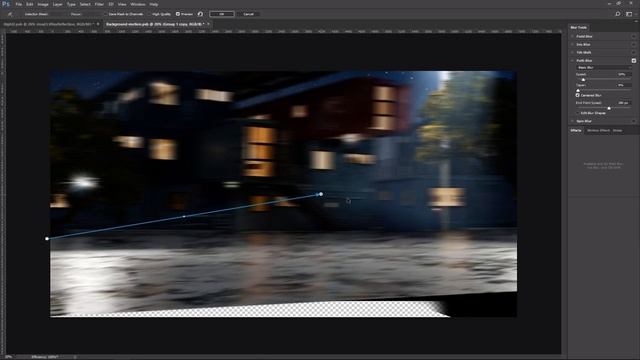This screenshot has height=360, width=640.
Task: Enable the Field Blur checkbox
Action: pos(633,36)
